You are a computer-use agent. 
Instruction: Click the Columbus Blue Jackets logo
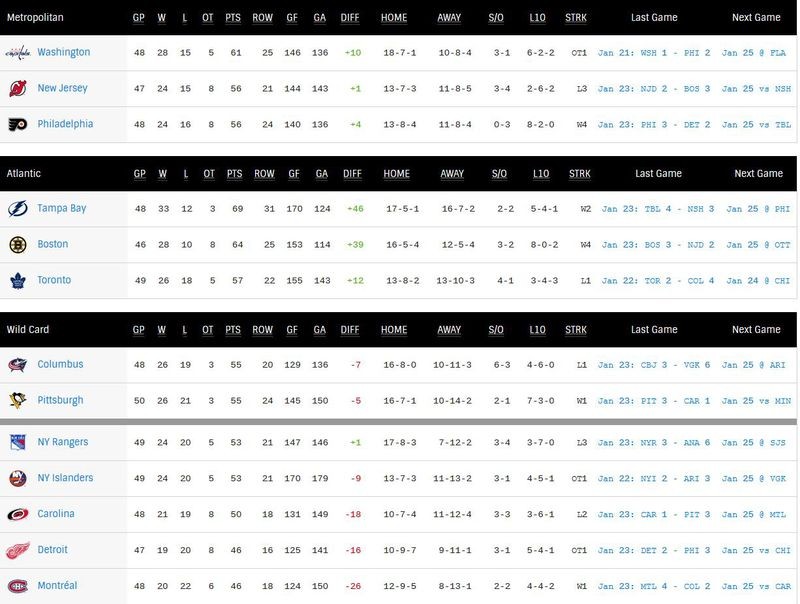19,364
